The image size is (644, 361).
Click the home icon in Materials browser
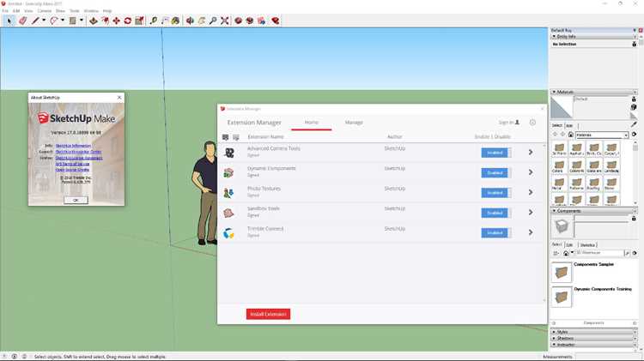[x=570, y=135]
